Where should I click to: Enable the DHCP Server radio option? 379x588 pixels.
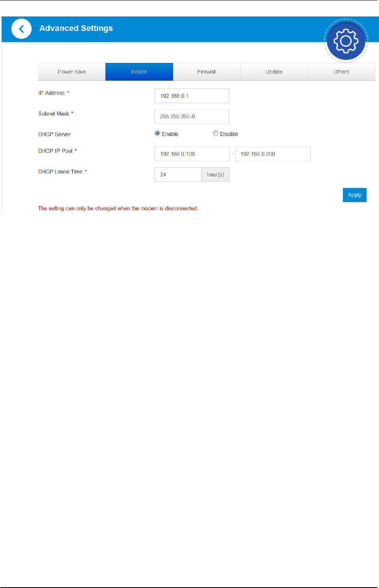pyautogui.click(x=157, y=134)
